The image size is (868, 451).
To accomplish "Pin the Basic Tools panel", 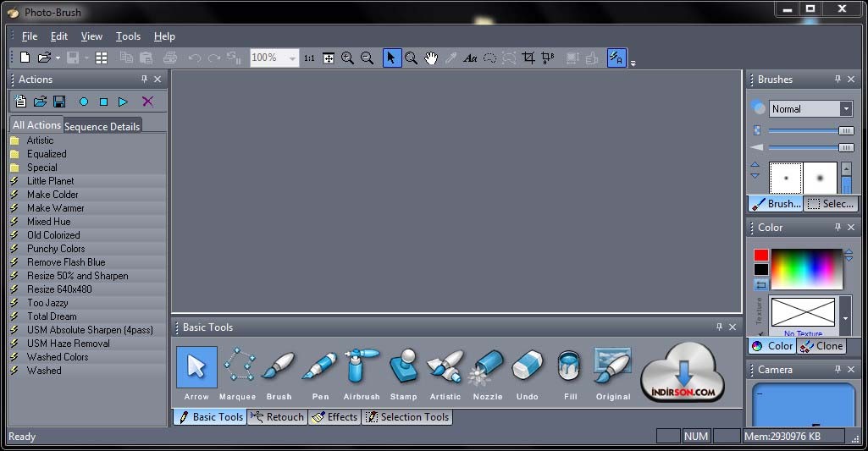I will [719, 327].
